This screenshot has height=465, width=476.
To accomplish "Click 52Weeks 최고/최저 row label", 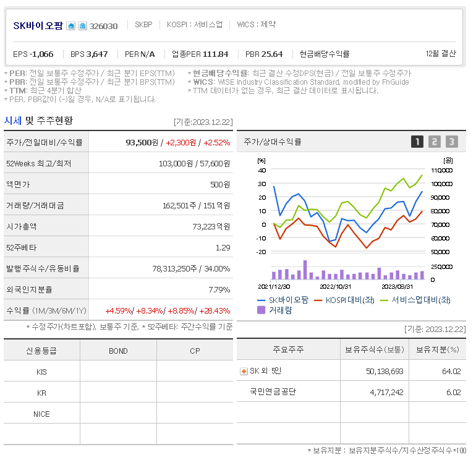I will tap(38, 163).
